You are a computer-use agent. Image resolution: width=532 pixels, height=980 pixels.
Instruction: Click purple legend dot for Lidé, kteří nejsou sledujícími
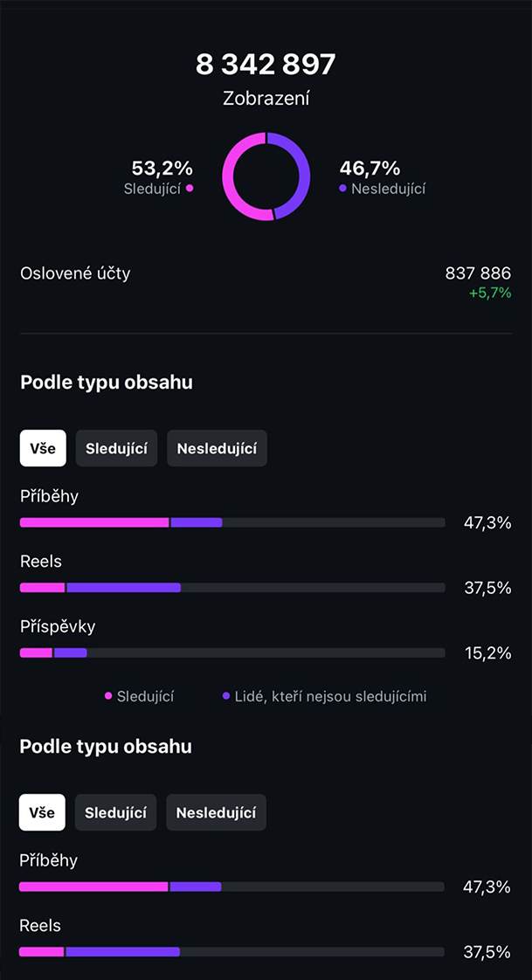pyautogui.click(x=226, y=696)
